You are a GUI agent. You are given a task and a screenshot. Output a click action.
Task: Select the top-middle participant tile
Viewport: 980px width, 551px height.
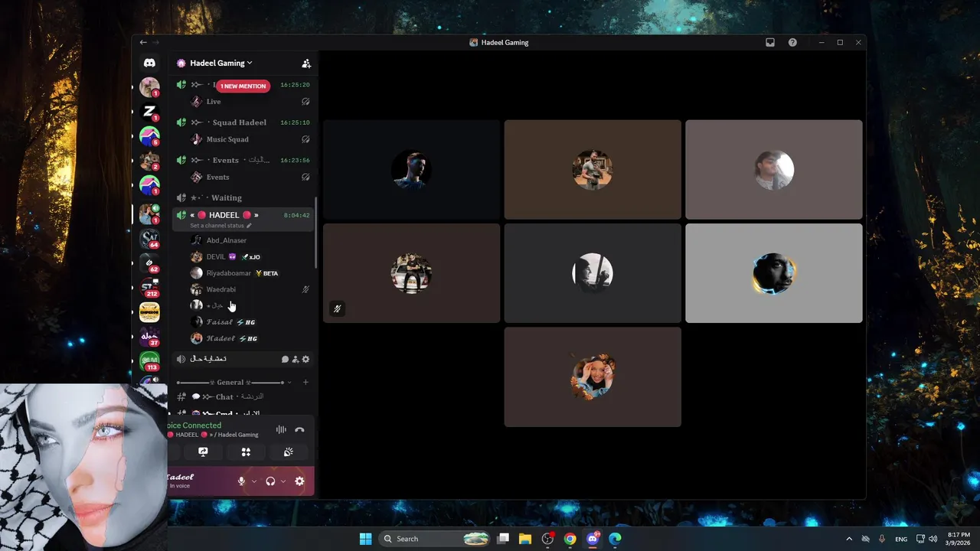(x=593, y=169)
